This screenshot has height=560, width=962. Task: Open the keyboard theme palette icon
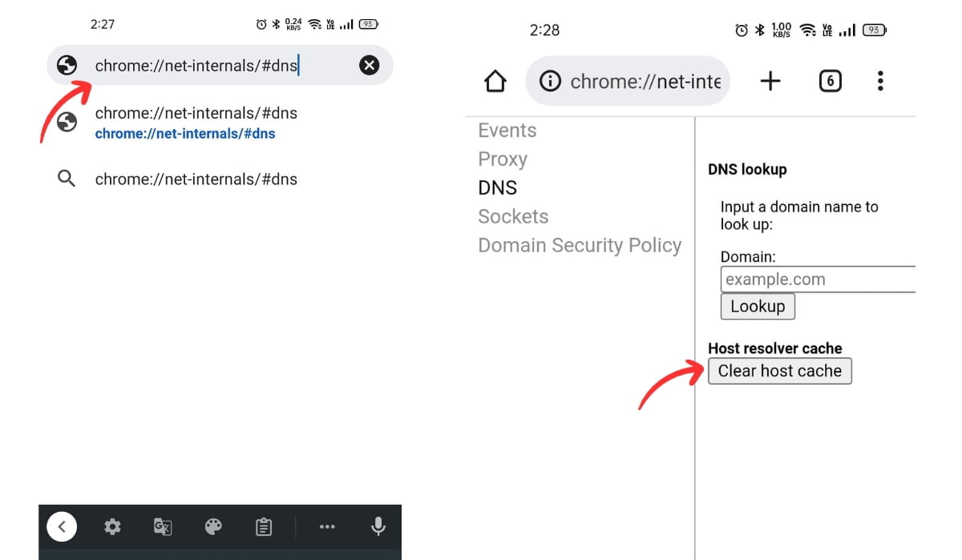click(213, 526)
